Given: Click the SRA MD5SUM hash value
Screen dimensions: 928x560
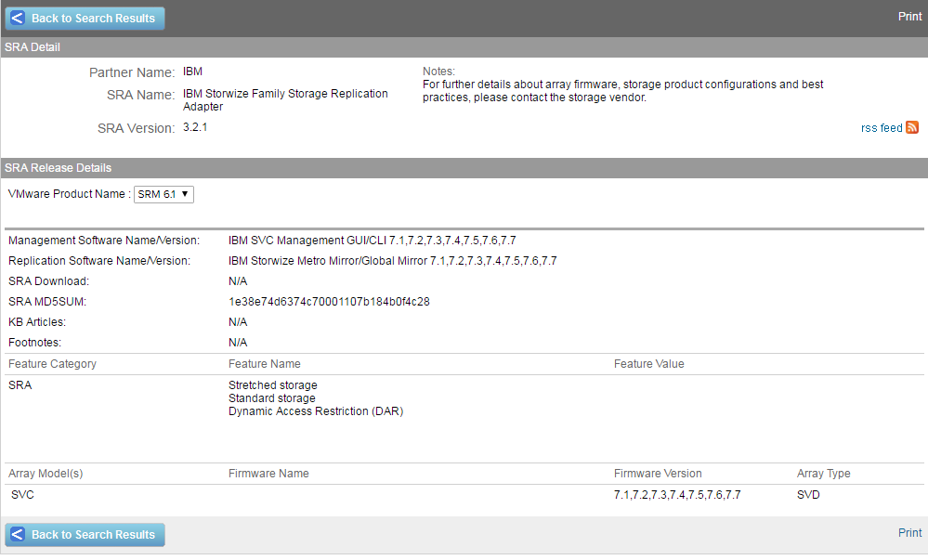Looking at the screenshot, I should tap(329, 302).
